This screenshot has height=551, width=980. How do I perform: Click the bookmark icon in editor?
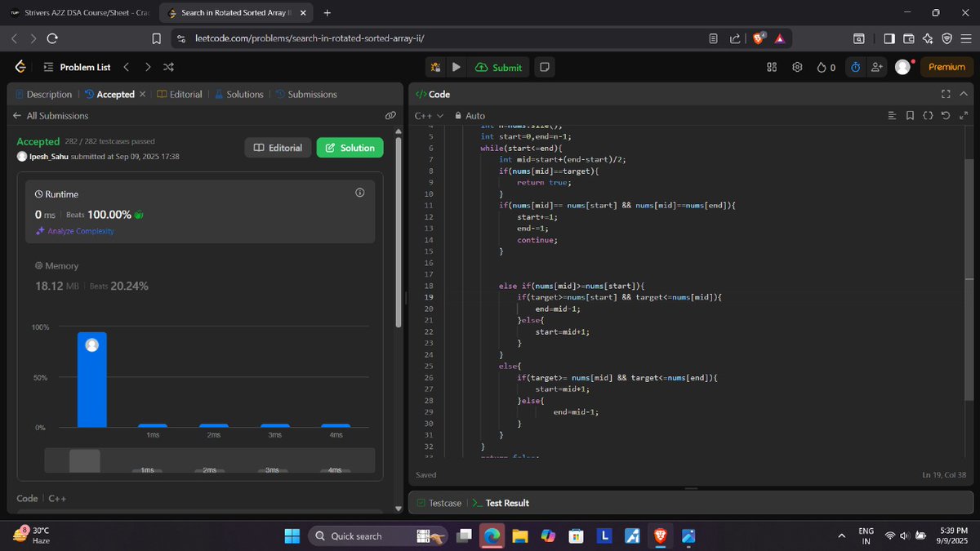tap(910, 116)
